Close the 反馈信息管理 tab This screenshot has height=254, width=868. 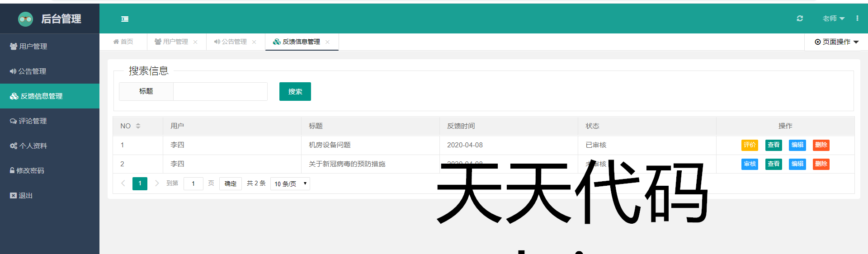coord(327,42)
